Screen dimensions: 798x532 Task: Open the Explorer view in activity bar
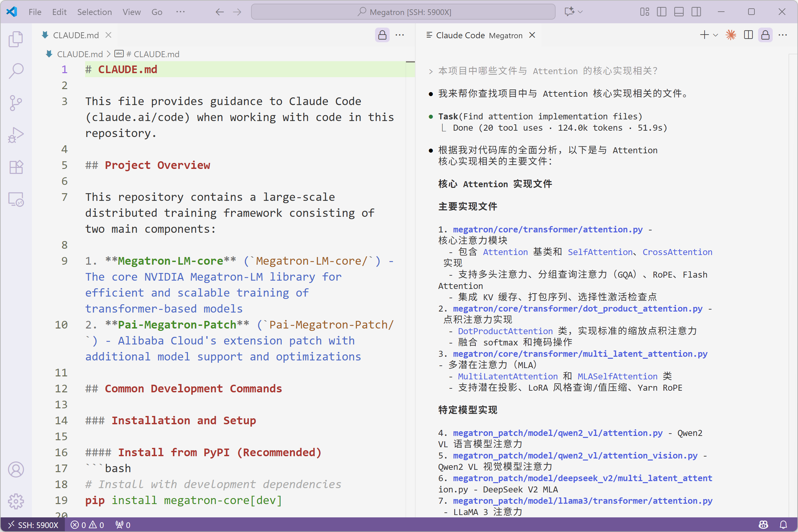[x=16, y=39]
